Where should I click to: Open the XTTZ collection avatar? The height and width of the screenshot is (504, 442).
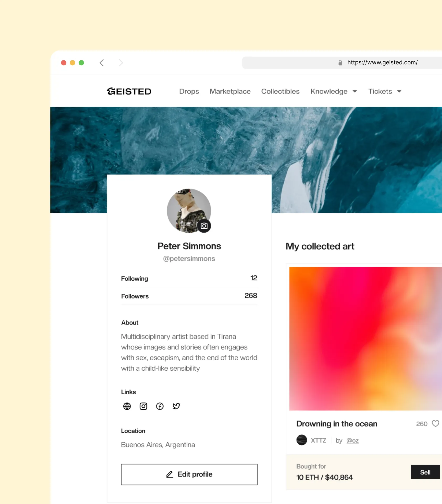pyautogui.click(x=302, y=440)
